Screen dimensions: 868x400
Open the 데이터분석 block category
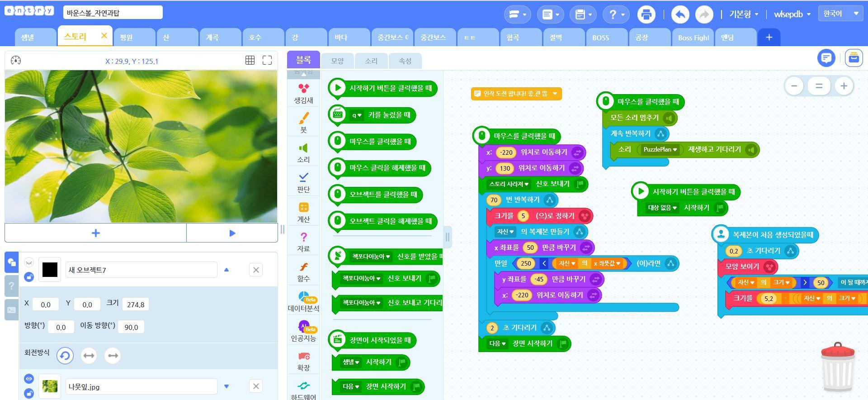[303, 301]
